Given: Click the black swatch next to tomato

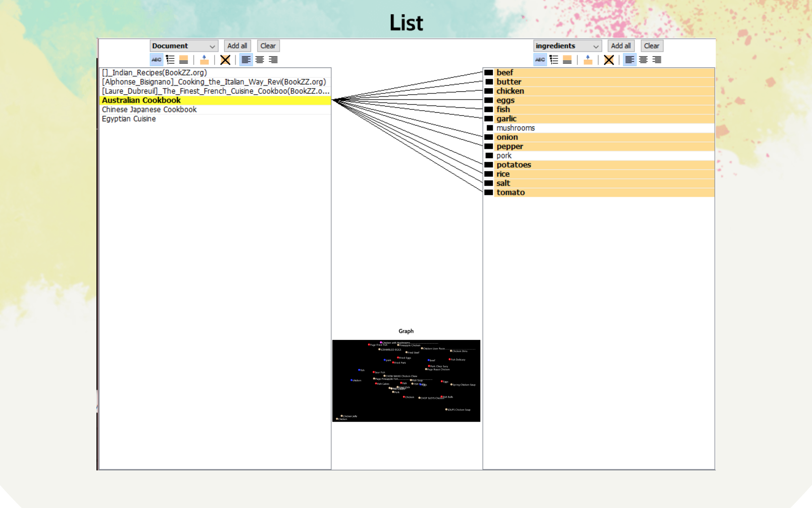Looking at the screenshot, I should [x=489, y=192].
